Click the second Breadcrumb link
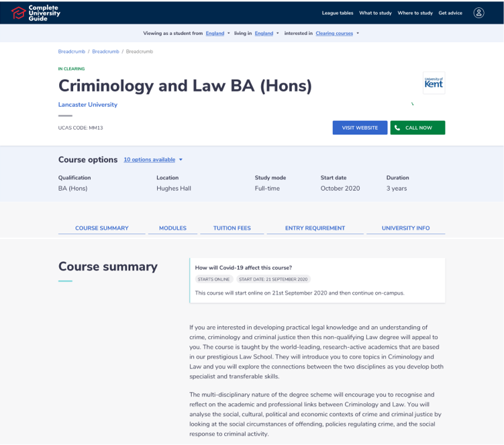Image resolution: width=504 pixels, height=445 pixels. pos(106,52)
